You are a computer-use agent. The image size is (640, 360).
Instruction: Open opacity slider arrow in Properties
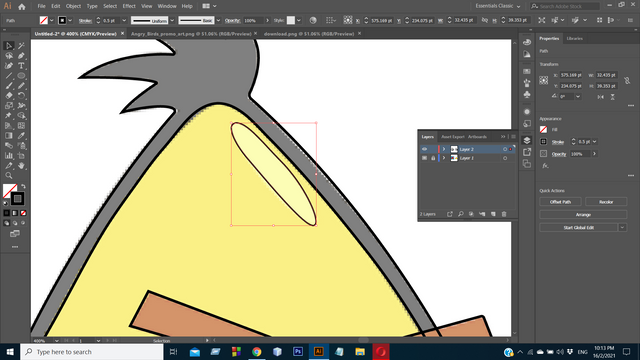[x=595, y=154]
